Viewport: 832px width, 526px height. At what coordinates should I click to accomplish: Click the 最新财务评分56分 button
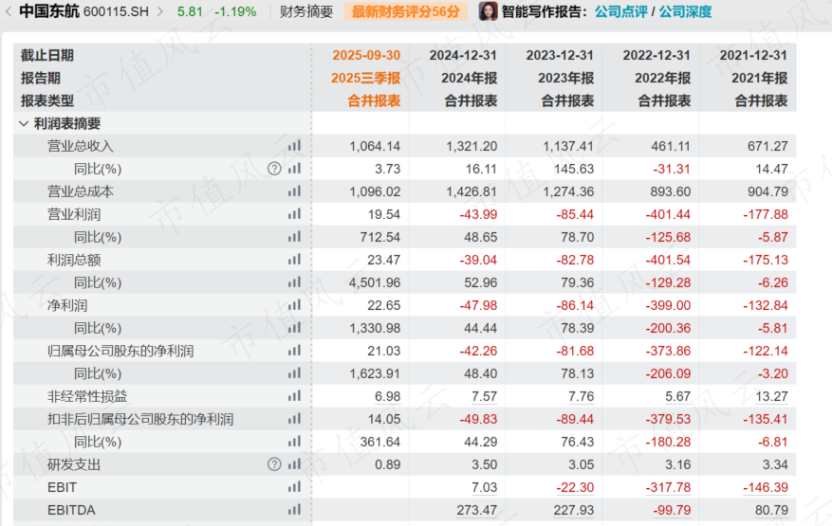tap(406, 12)
